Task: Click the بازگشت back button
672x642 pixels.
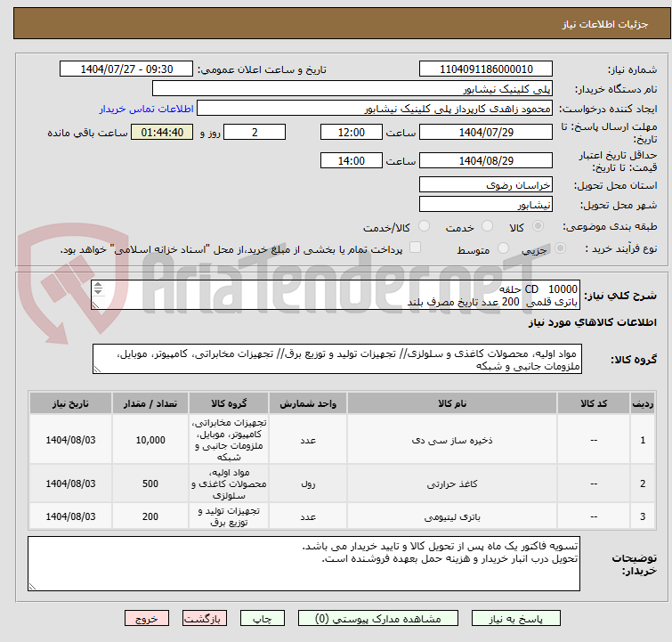Action: pyautogui.click(x=205, y=619)
